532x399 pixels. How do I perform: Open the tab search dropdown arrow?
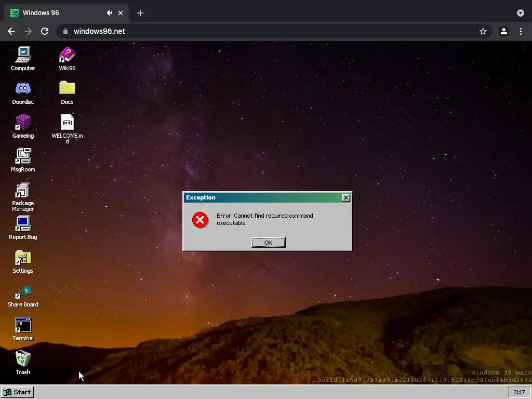[521, 13]
